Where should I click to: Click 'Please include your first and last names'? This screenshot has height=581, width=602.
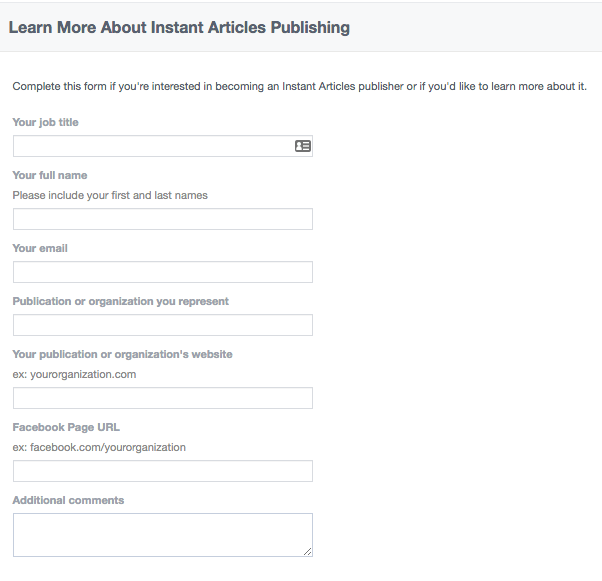click(x=110, y=195)
